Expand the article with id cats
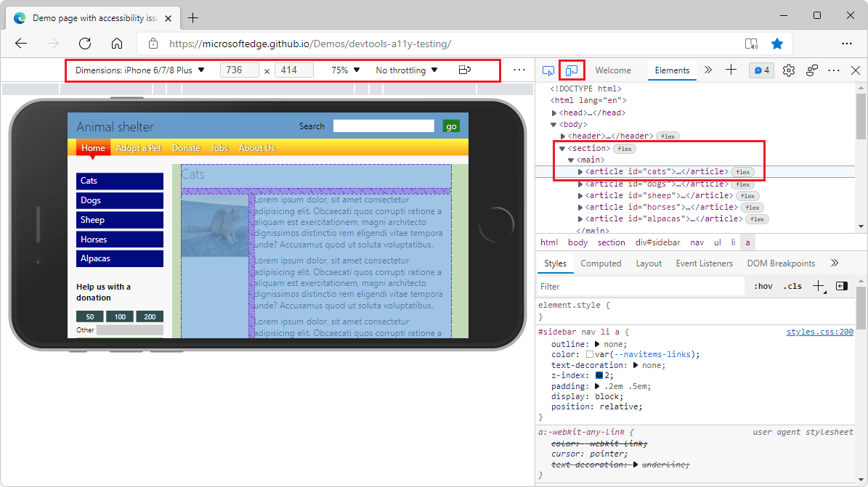Image resolution: width=868 pixels, height=487 pixels. click(x=580, y=171)
